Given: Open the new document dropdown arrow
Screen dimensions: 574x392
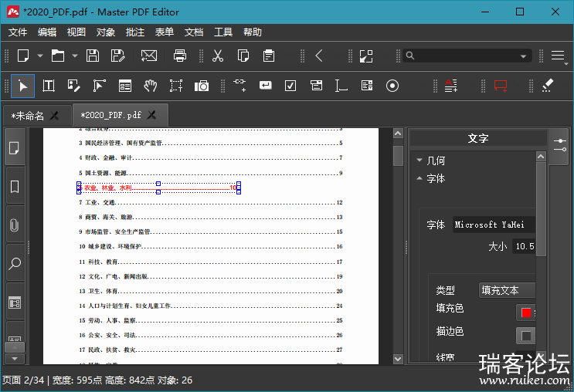Looking at the screenshot, I should (40, 56).
